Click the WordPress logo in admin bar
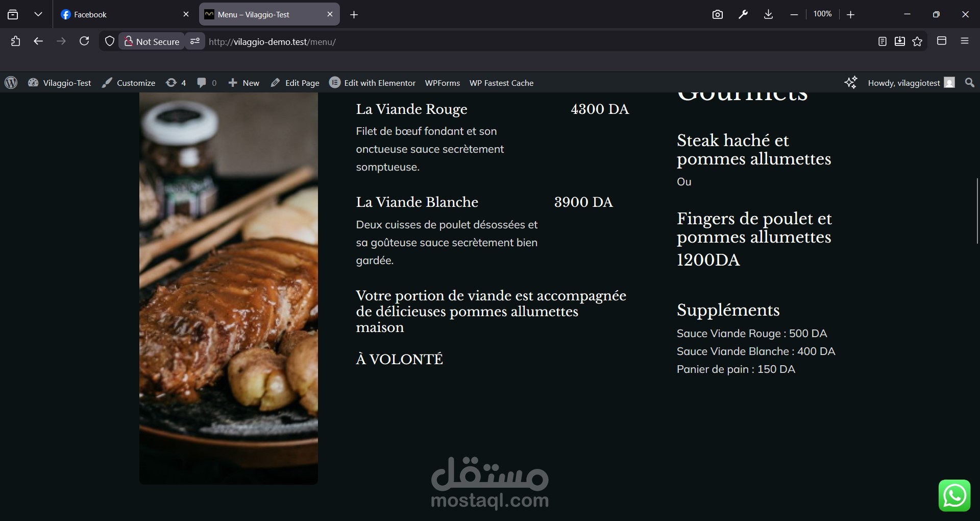 coord(11,83)
